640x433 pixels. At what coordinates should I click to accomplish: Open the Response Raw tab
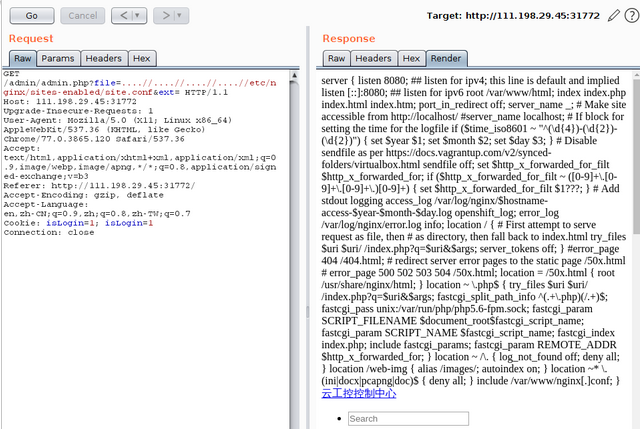pos(336,58)
